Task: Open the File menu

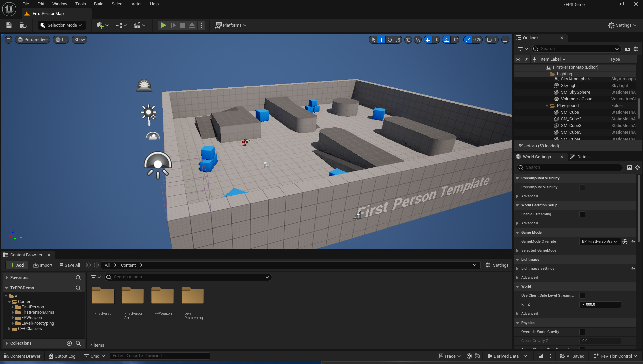Action: (26, 4)
